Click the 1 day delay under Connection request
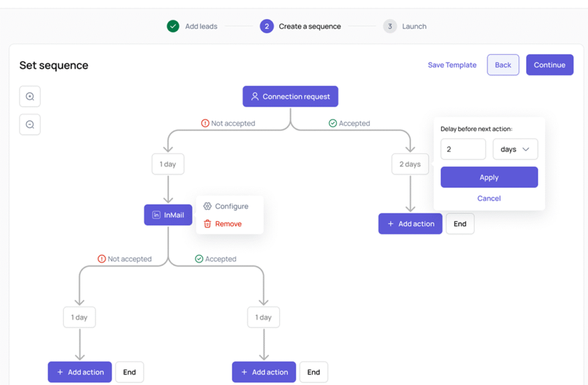 tap(168, 164)
